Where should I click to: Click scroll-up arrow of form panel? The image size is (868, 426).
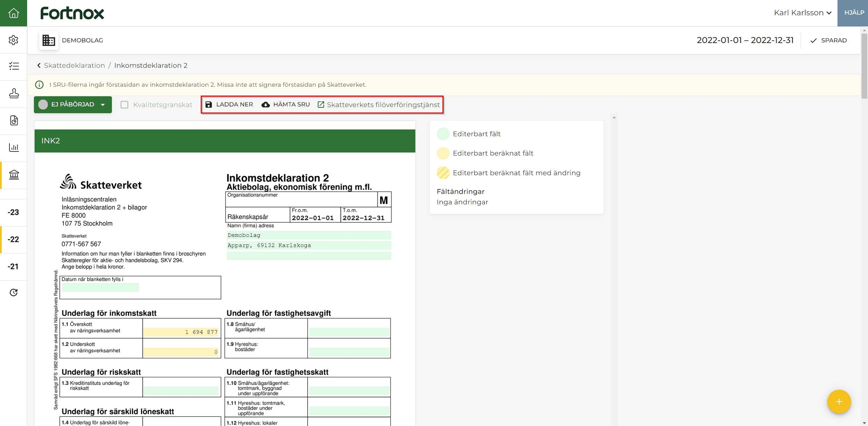[x=614, y=118]
